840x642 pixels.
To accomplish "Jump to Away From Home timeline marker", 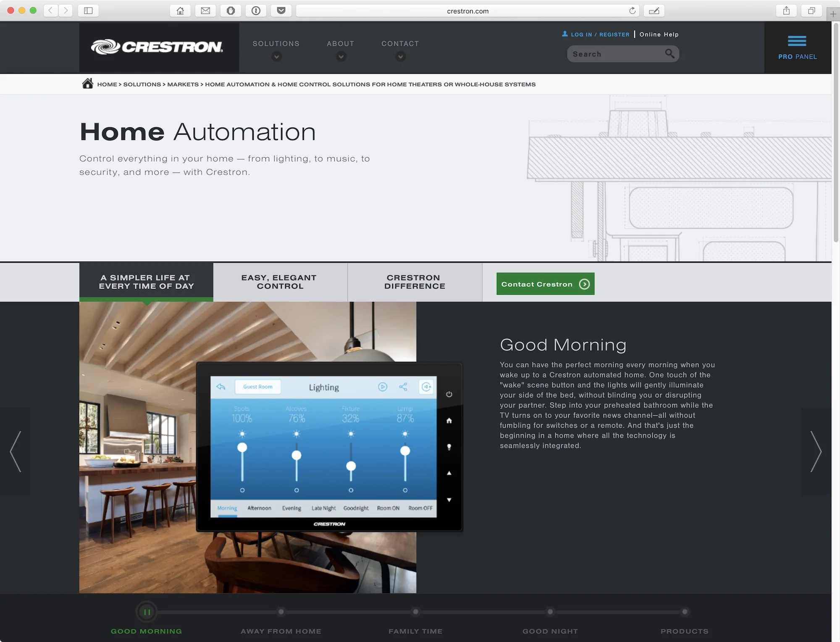I will (281, 612).
